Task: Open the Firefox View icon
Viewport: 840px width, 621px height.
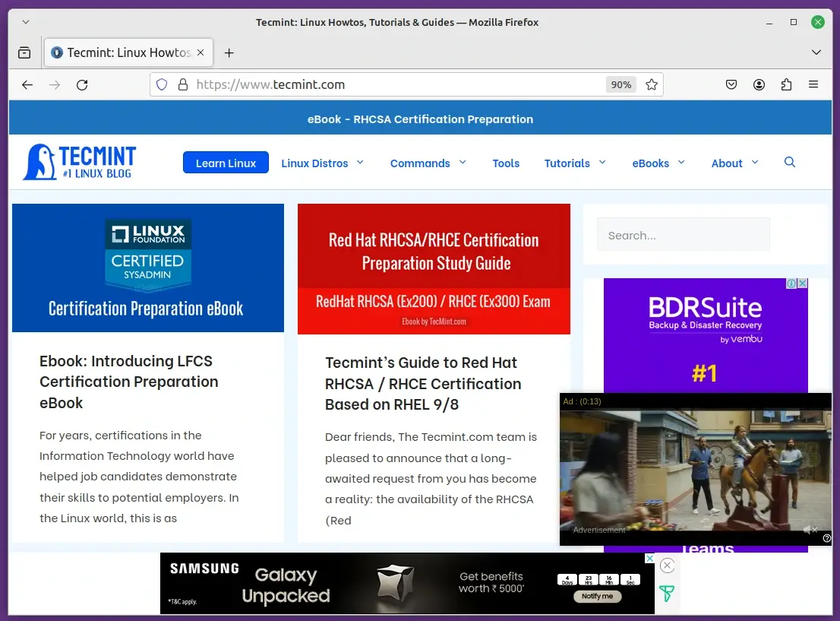Action: tap(24, 52)
